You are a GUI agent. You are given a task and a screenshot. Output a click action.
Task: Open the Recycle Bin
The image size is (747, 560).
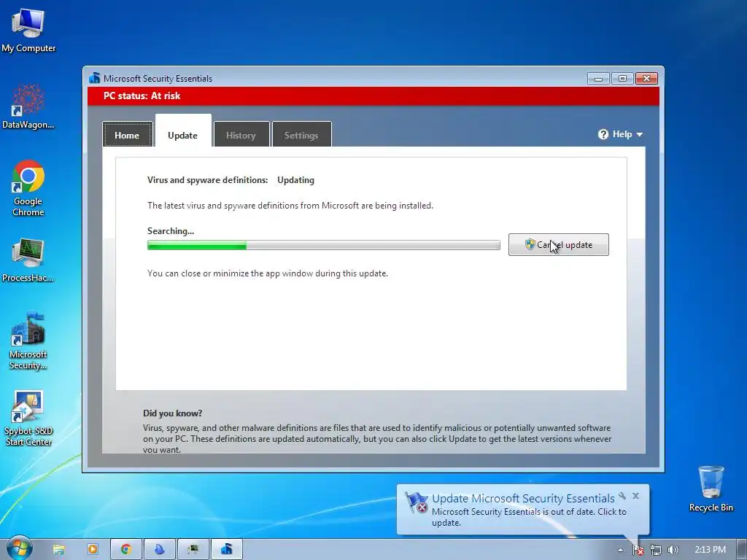pos(711,488)
